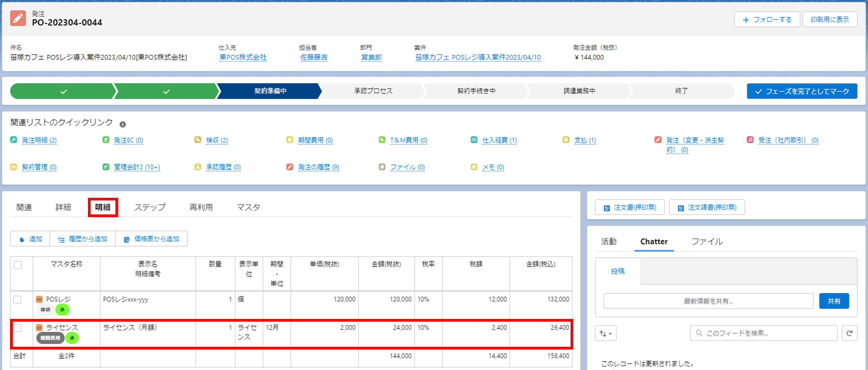Open the Chatter tab
Screen dimensions: 868x370
point(654,242)
